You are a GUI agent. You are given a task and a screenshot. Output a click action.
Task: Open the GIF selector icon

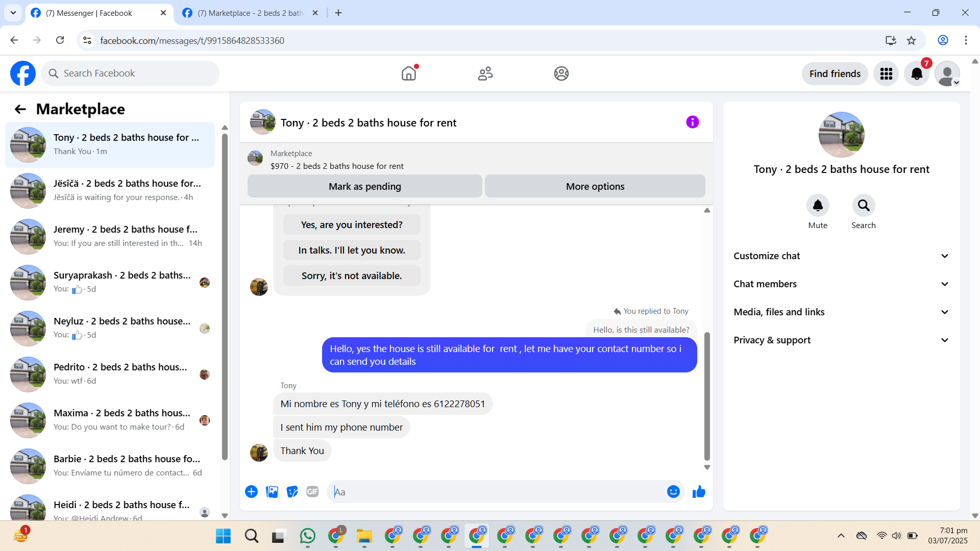tap(312, 492)
